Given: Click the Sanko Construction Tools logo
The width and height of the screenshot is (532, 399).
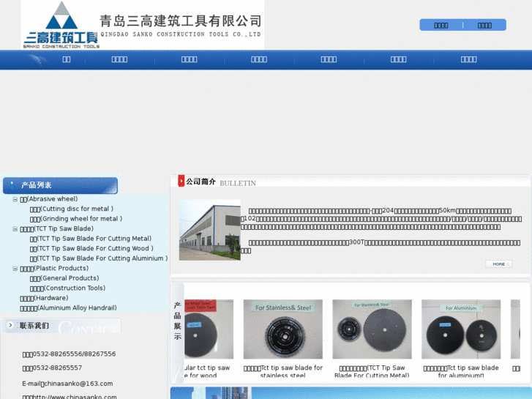Looking at the screenshot, I should (x=62, y=25).
